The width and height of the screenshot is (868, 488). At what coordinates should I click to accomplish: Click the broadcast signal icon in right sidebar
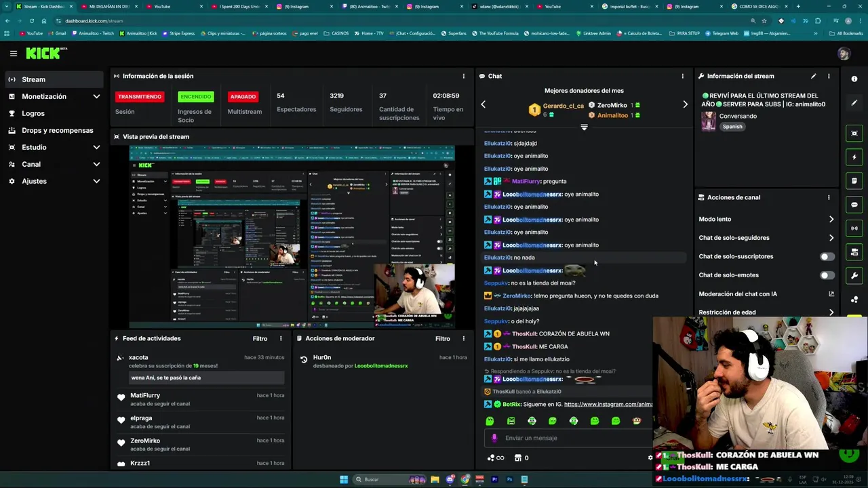pos(854,228)
